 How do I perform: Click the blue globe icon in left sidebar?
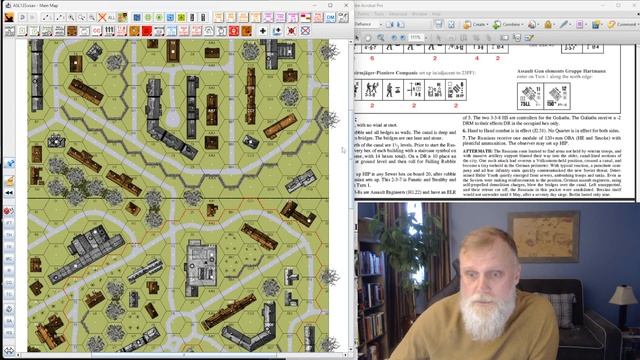point(9,164)
